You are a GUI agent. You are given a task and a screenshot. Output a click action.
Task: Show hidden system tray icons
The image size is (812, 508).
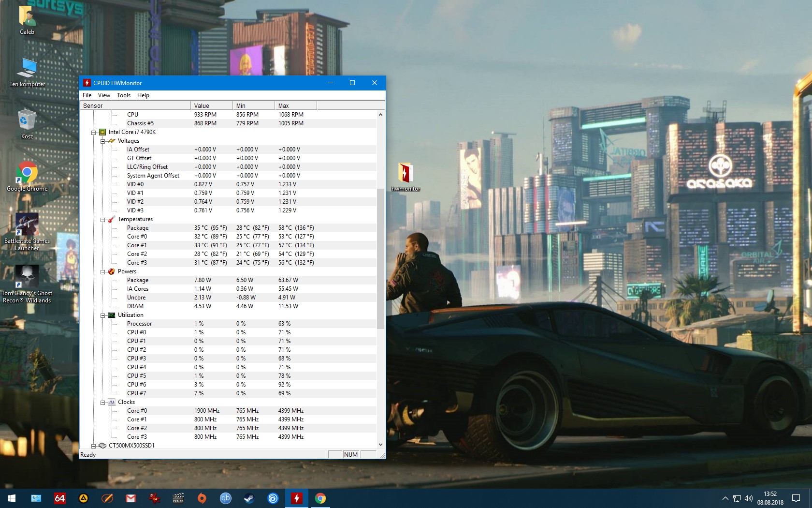725,498
